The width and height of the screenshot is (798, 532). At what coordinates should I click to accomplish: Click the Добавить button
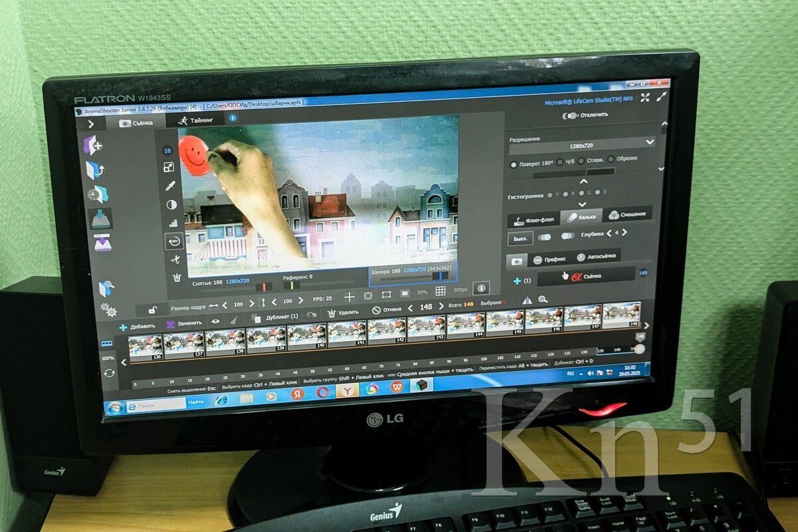pos(137,326)
